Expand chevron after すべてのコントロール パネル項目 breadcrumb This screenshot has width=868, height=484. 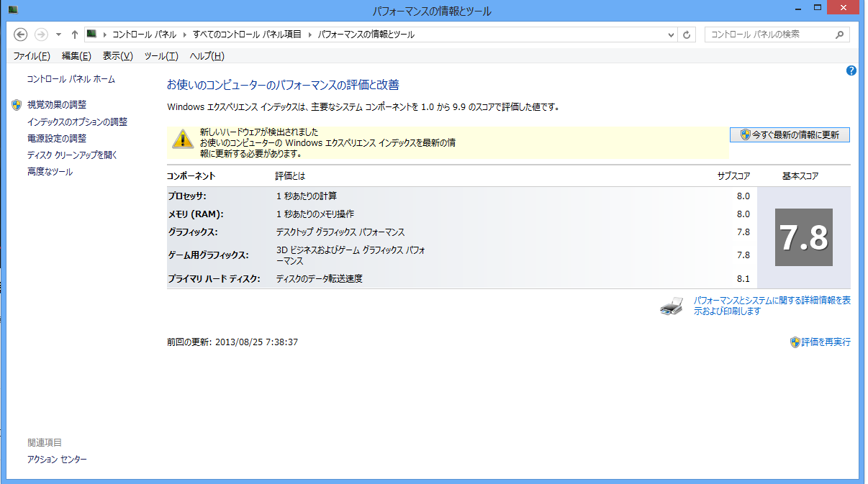pyautogui.click(x=310, y=35)
